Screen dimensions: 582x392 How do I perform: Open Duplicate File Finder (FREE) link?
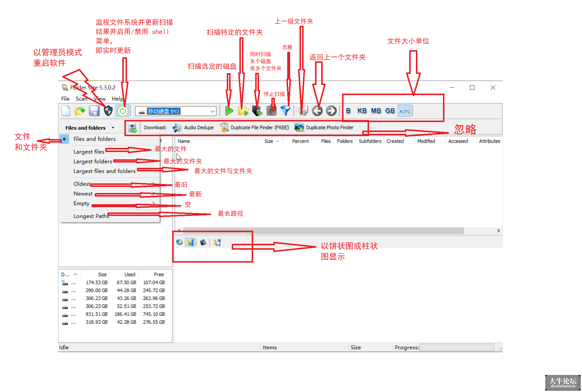[x=254, y=127]
